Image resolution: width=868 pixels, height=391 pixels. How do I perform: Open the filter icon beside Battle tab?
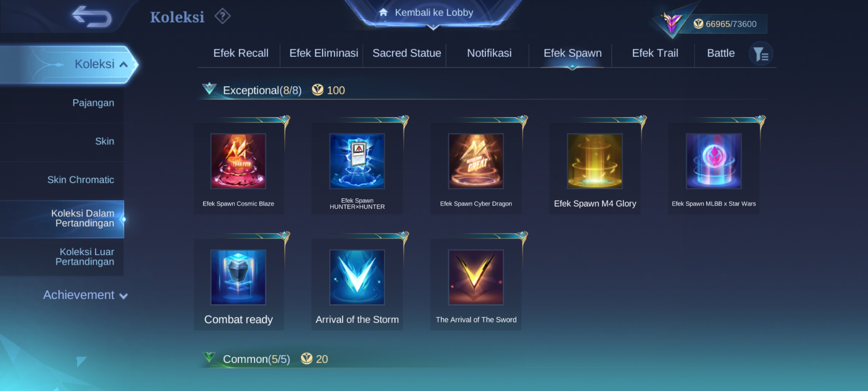(x=761, y=54)
